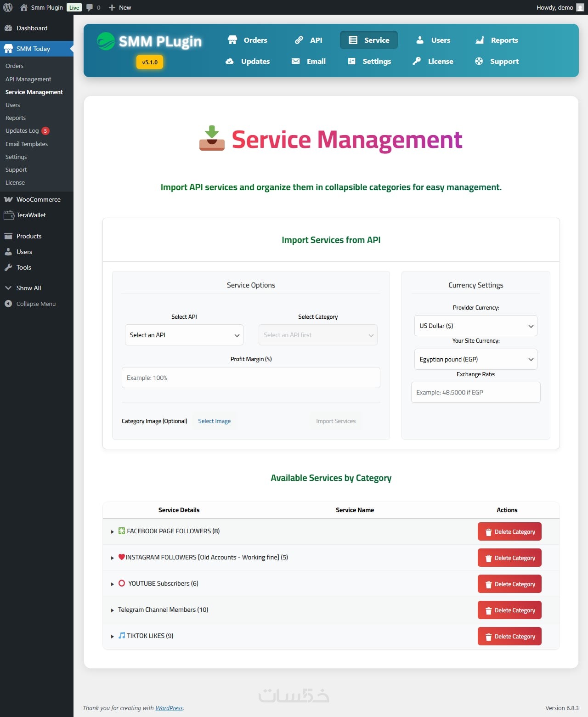Expand the Telegram Channel Members category
This screenshot has height=717, width=588.
click(112, 610)
